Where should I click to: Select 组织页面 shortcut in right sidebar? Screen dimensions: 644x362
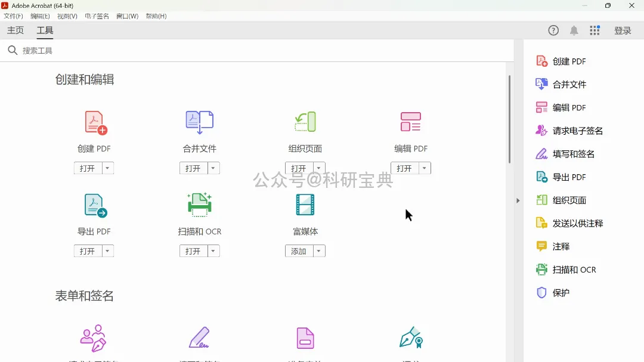[561, 200]
